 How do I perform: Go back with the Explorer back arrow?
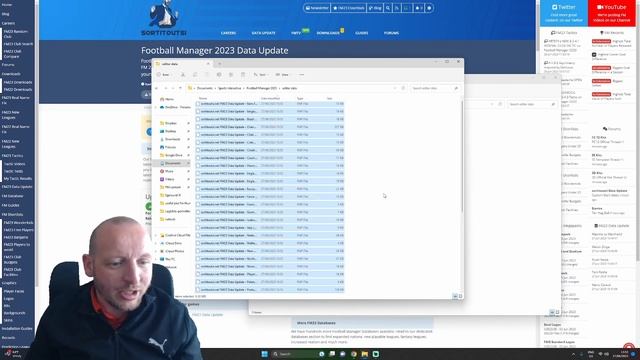tap(157, 88)
